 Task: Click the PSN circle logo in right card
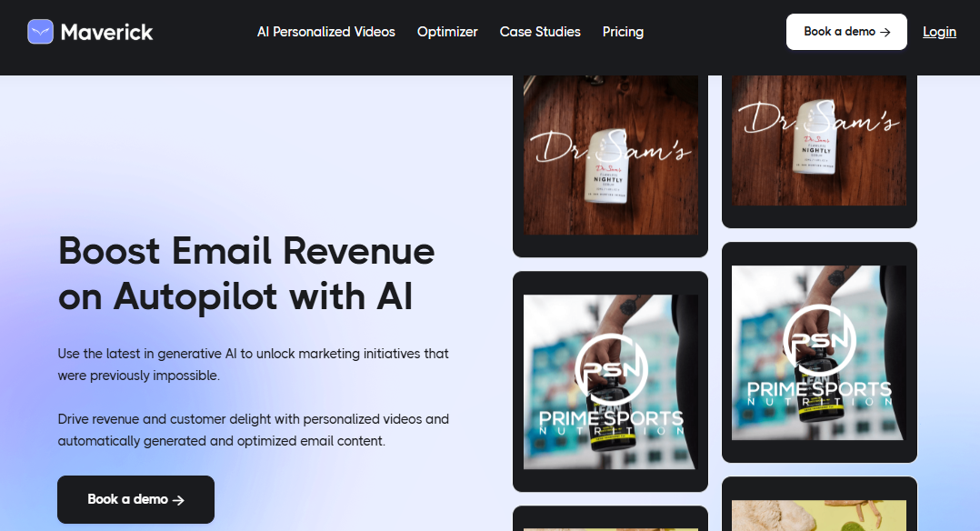819,340
